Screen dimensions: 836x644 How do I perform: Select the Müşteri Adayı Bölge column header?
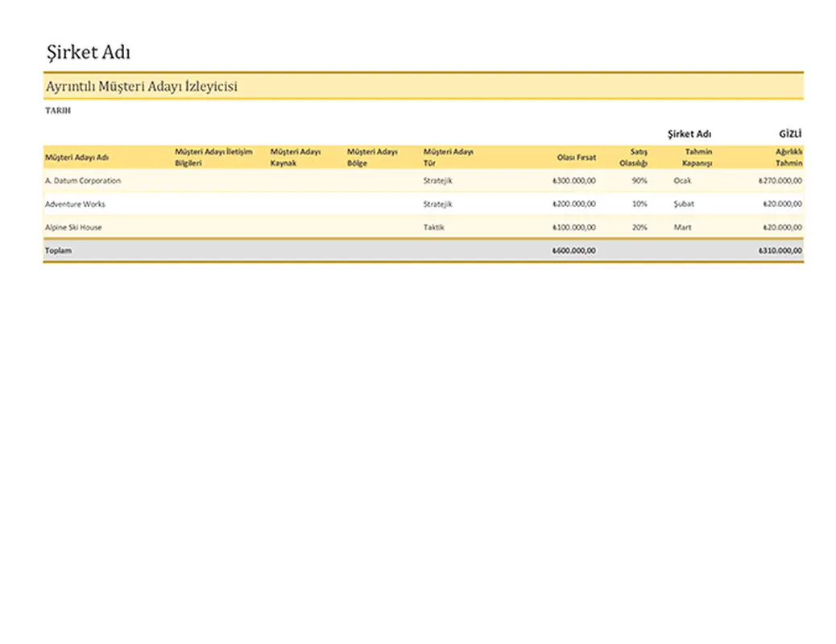[x=372, y=157]
